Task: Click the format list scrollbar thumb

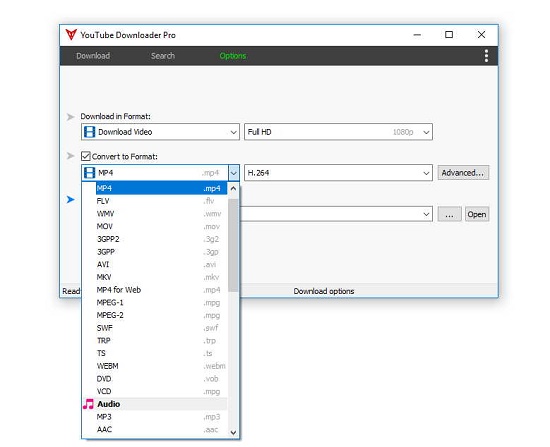Action: 233,245
